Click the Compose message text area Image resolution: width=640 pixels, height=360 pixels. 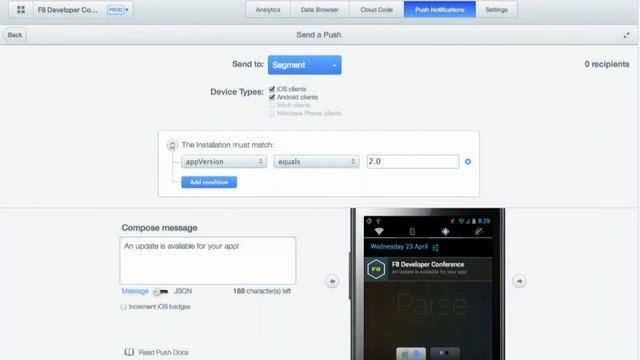point(208,260)
